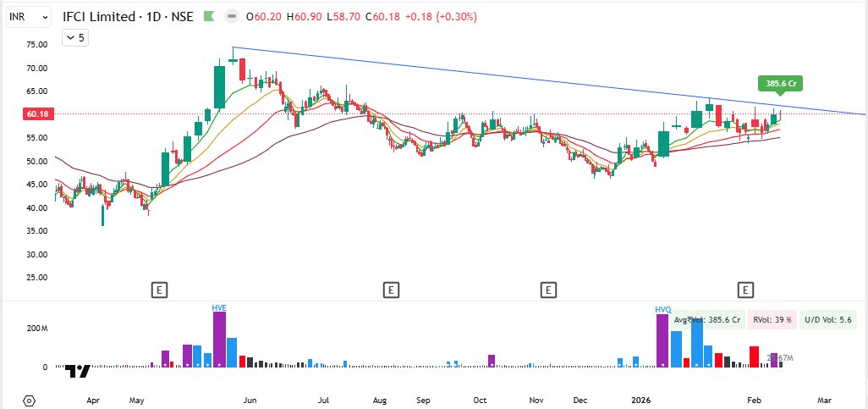The width and height of the screenshot is (868, 409).
Task: Open the hexagon settings icon bottom-left
Action: coord(30,401)
